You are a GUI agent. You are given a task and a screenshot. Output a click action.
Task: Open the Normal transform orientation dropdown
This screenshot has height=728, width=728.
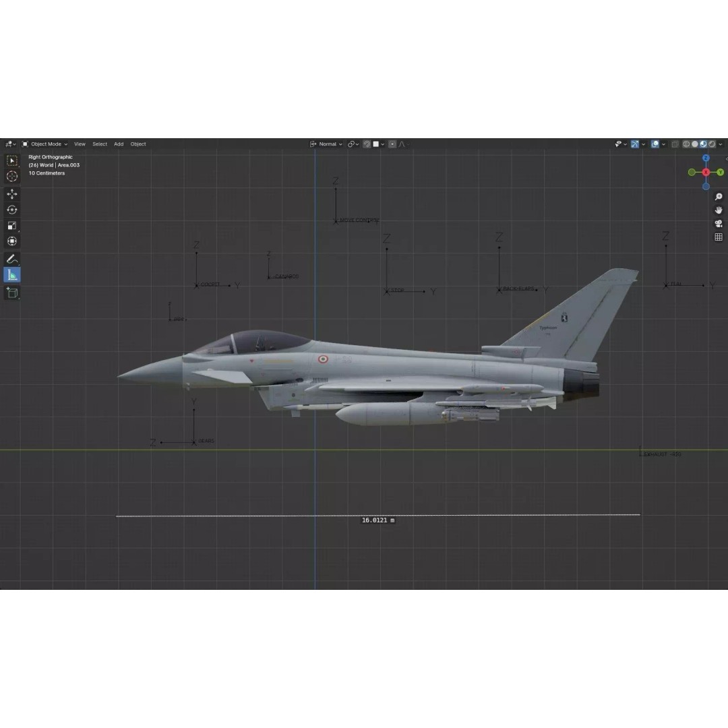tap(326, 144)
